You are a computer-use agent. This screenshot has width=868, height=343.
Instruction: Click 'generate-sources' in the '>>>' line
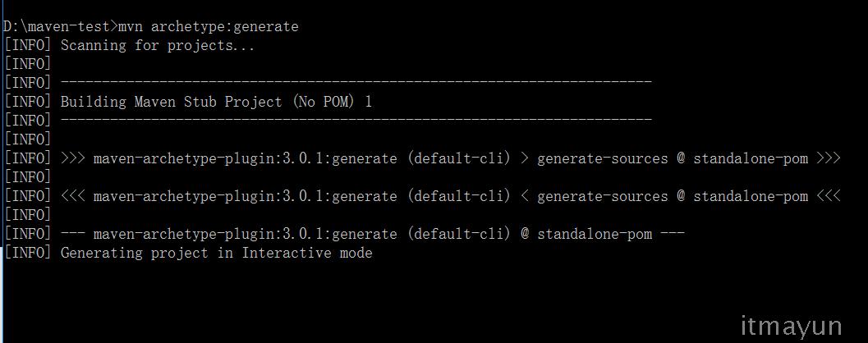602,159
